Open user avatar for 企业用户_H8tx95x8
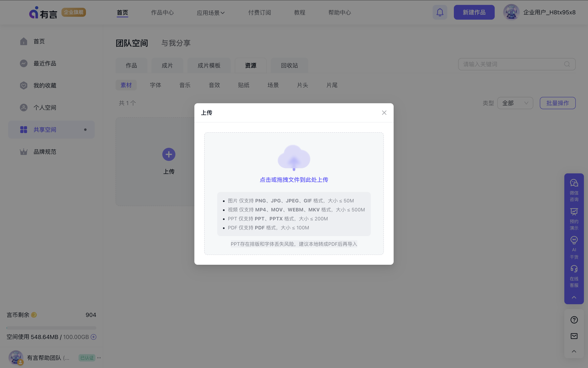 pos(511,12)
